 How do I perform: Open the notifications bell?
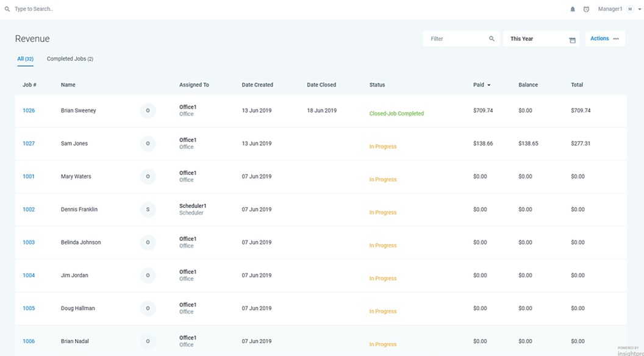tap(573, 9)
